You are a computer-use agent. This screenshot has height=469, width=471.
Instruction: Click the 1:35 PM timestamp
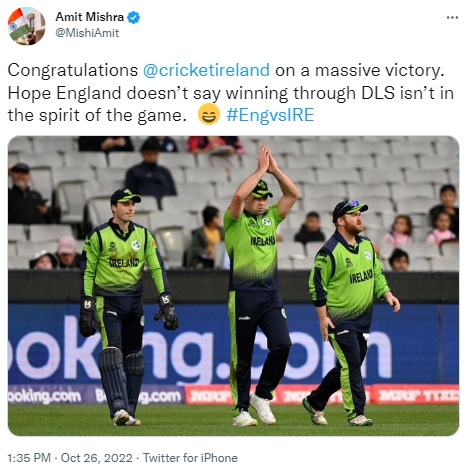pos(29,458)
